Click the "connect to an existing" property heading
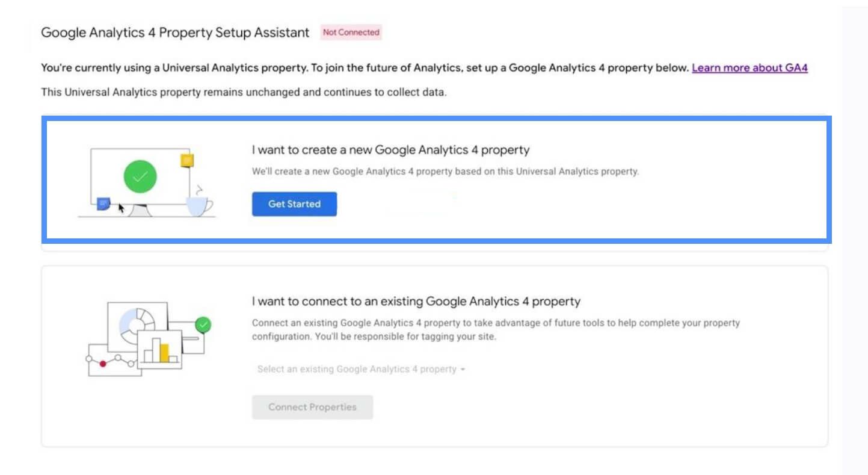 416,302
